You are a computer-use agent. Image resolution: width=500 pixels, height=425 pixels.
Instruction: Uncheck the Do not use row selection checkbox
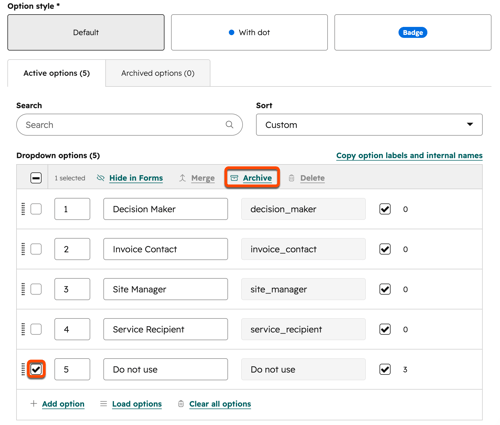pyautogui.click(x=36, y=369)
